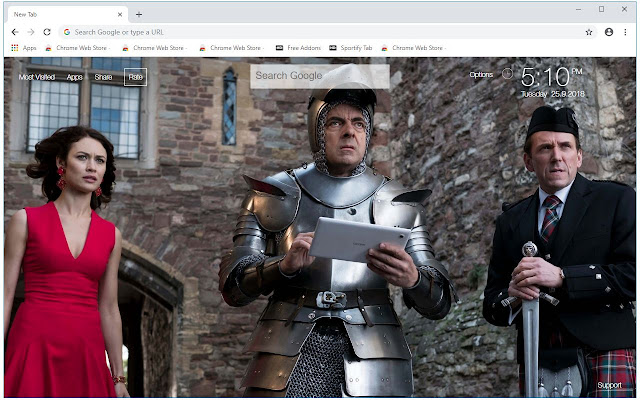This screenshot has height=400, width=640.
Task: Click the Rate button
Action: [136, 77]
